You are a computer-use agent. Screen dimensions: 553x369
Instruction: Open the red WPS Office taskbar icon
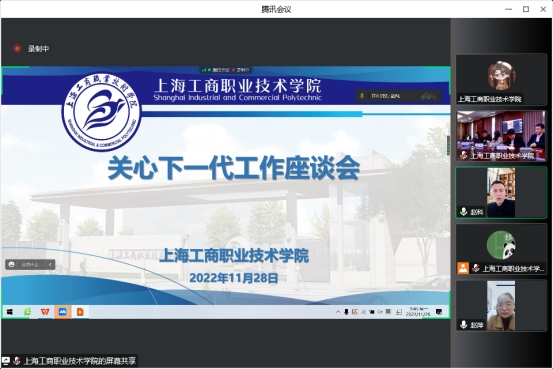pyautogui.click(x=45, y=312)
